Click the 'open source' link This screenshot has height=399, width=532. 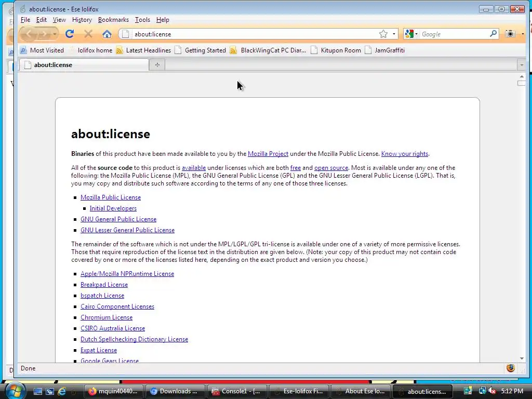pos(331,168)
